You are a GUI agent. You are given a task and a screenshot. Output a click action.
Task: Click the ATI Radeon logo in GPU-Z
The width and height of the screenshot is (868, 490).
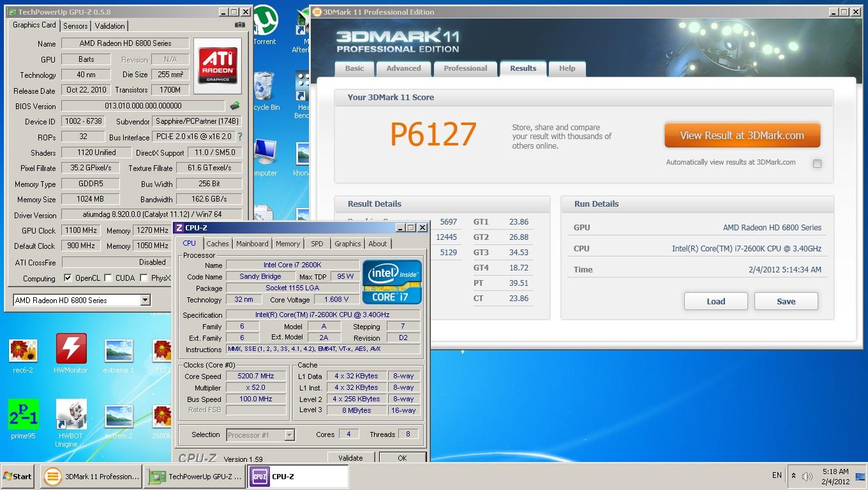(219, 66)
